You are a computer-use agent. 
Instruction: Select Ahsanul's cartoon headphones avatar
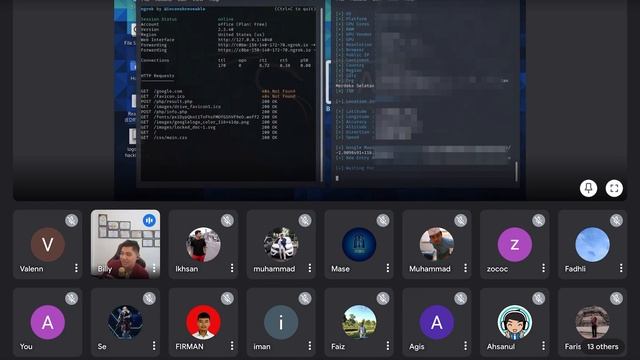tap(515, 322)
